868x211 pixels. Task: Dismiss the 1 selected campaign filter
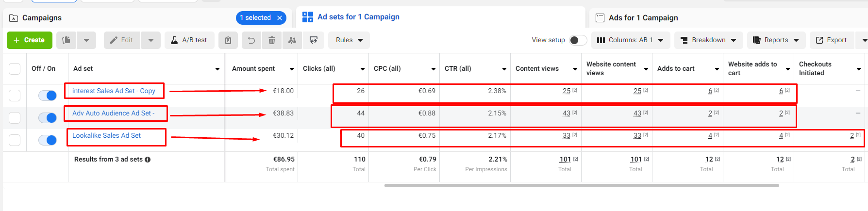point(280,18)
